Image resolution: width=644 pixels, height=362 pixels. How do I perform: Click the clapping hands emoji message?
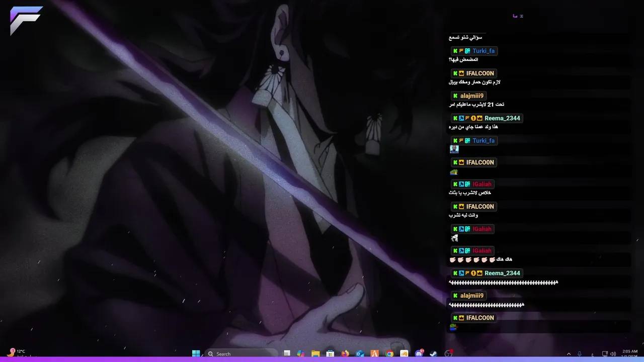click(480, 259)
